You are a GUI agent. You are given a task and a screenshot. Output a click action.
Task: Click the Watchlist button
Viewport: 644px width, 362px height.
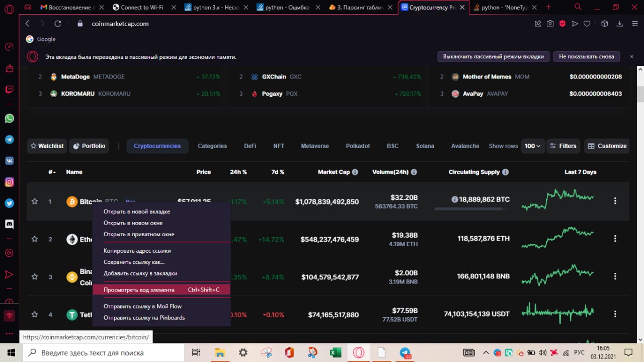pyautogui.click(x=47, y=146)
